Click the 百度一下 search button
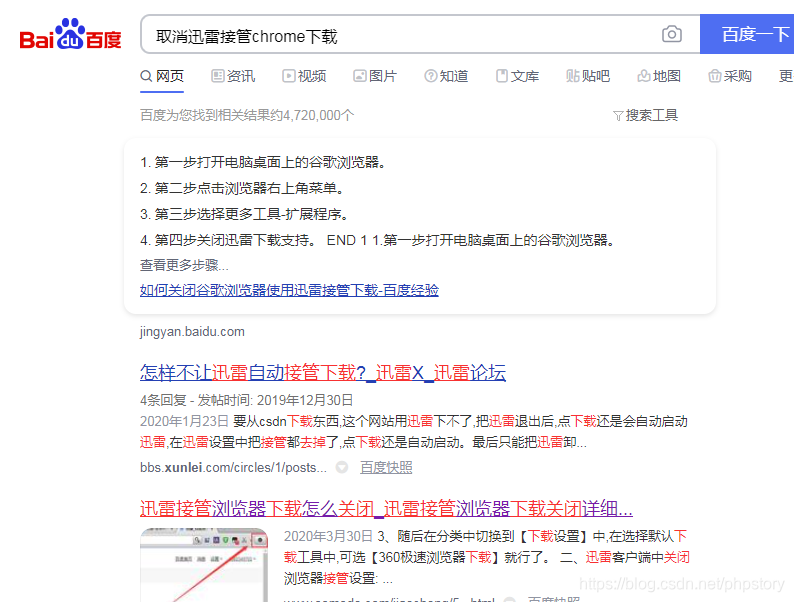The width and height of the screenshot is (794, 602). [x=747, y=34]
